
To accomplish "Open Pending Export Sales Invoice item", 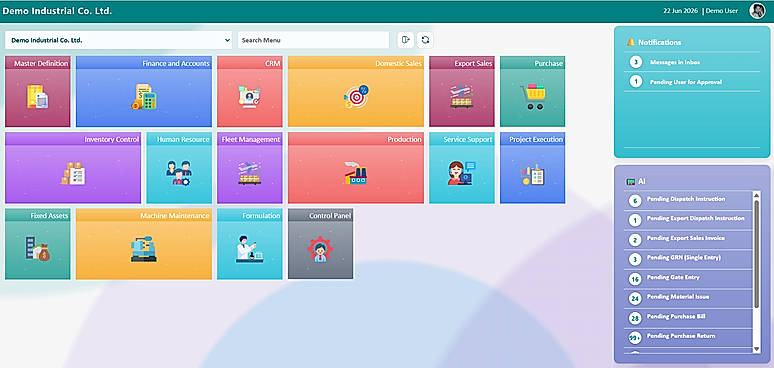I will 689,239.
